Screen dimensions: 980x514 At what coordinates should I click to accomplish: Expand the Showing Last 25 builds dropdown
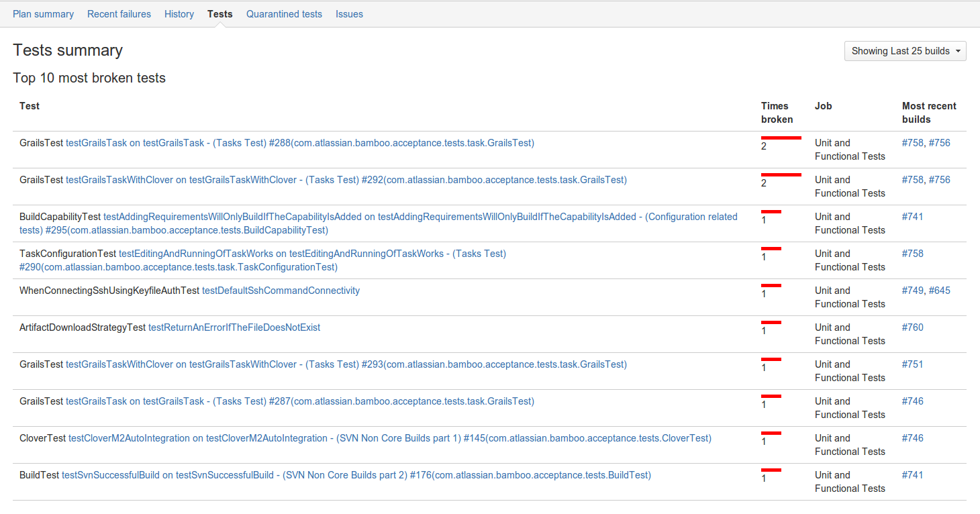coord(905,51)
